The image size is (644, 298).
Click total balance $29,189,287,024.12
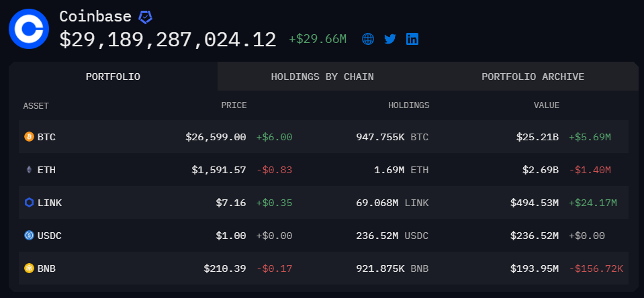click(168, 40)
